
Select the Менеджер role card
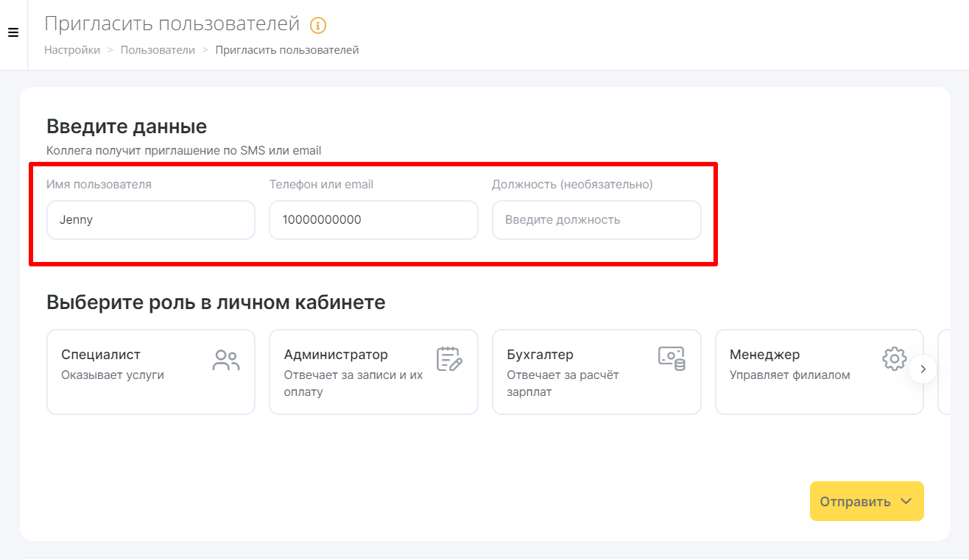point(820,372)
